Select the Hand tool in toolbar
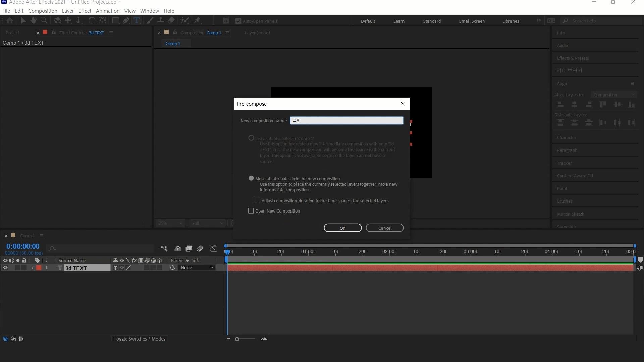Screen dimensions: 644x362 [x=33, y=21]
